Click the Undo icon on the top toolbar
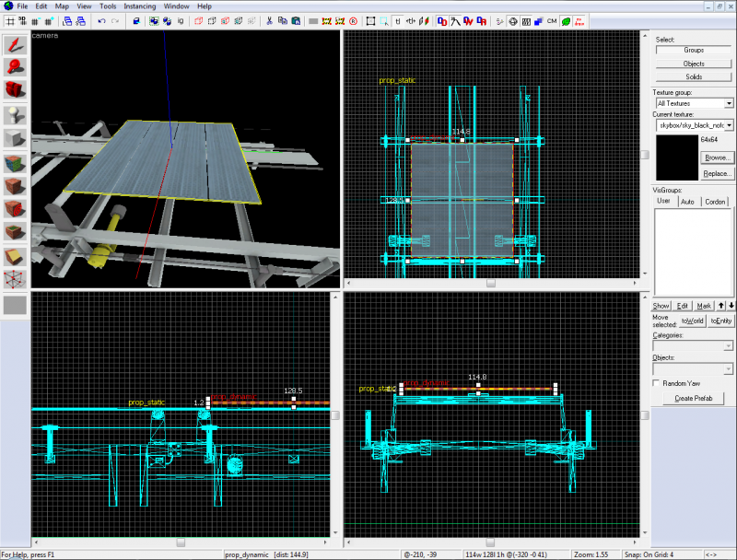The height and width of the screenshot is (560, 737). (101, 20)
